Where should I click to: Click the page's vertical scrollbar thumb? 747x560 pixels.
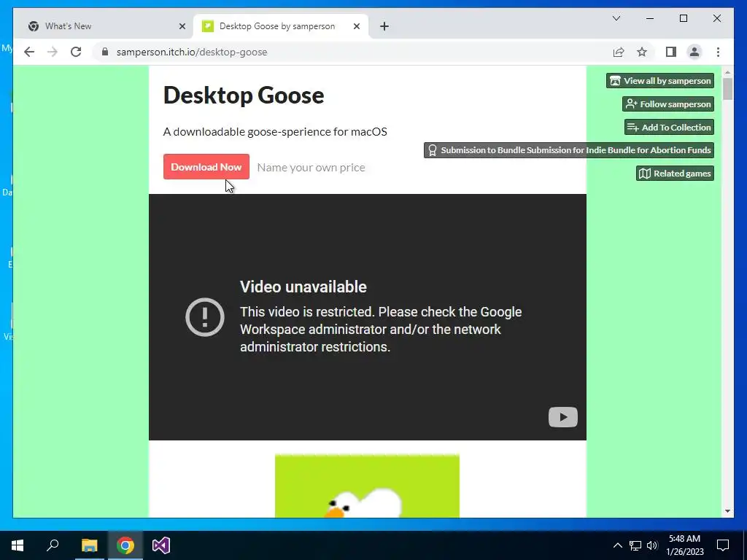(x=727, y=89)
